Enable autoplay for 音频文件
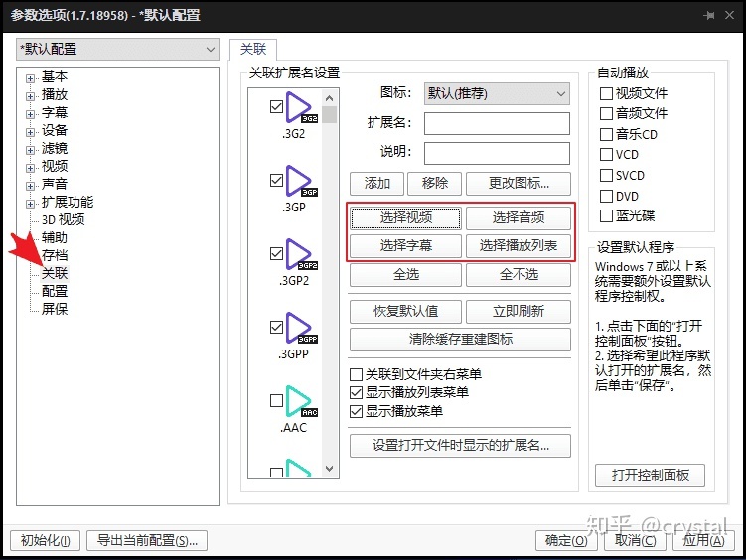The height and width of the screenshot is (560, 746). click(x=606, y=113)
